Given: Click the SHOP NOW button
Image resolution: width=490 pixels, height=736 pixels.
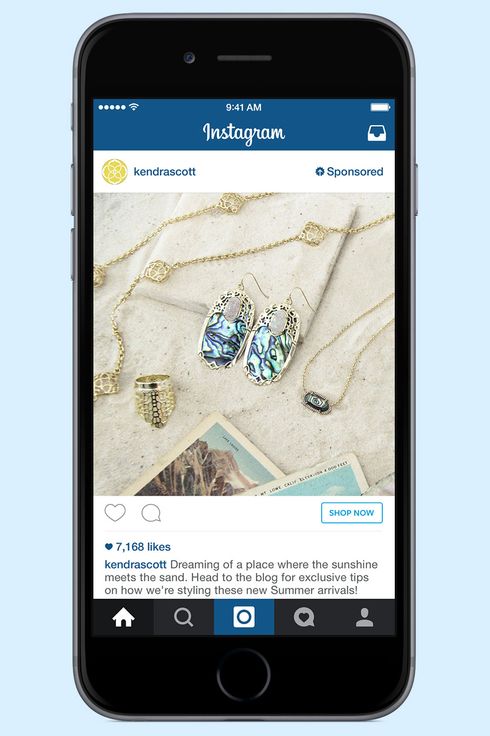Looking at the screenshot, I should pyautogui.click(x=352, y=513).
